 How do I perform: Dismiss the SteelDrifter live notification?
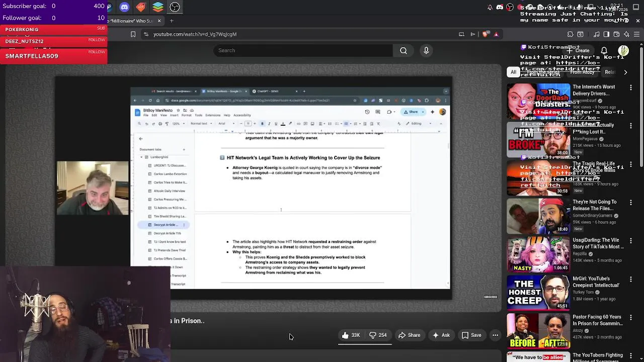638,21
